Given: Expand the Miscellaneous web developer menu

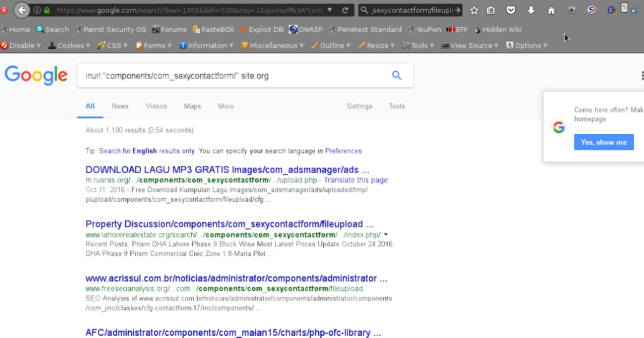Looking at the screenshot, I should click(x=273, y=46).
